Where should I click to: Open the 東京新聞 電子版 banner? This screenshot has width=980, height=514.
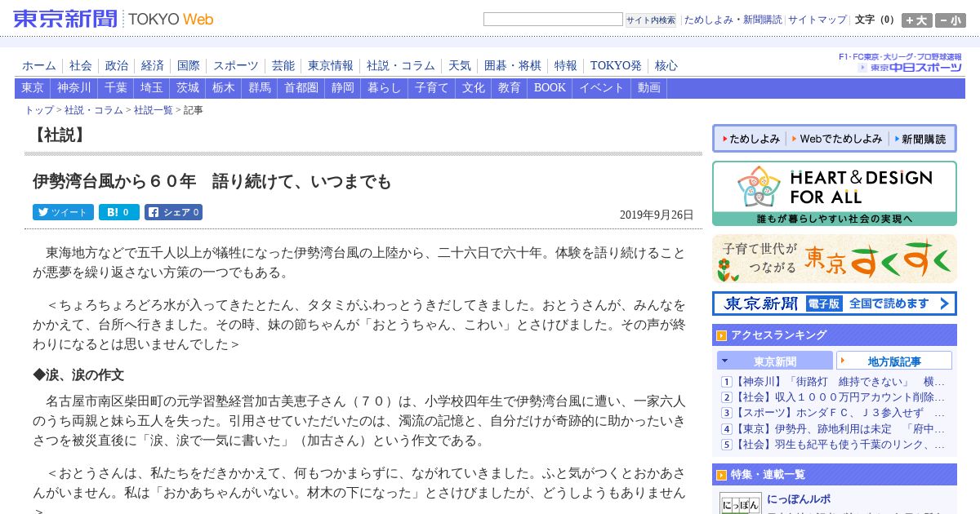click(x=835, y=304)
